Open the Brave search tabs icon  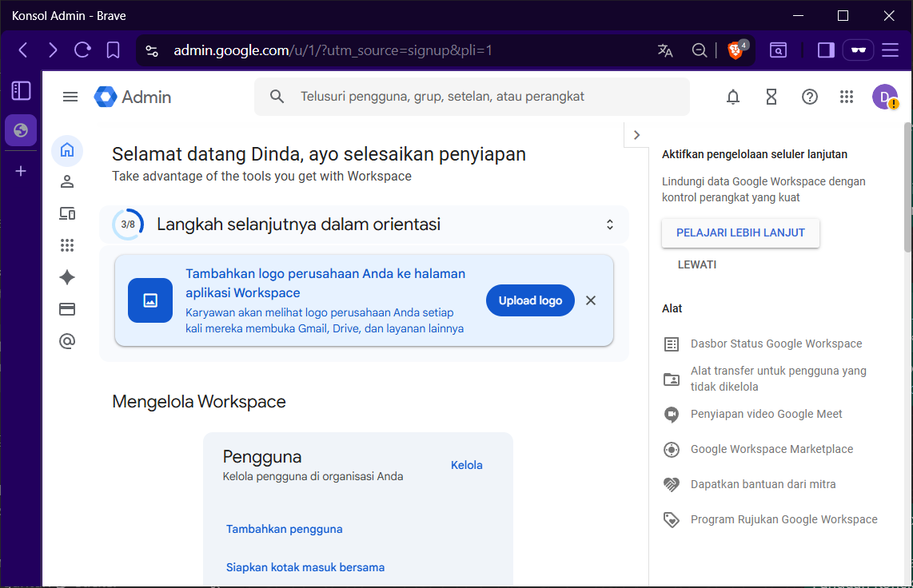(778, 50)
